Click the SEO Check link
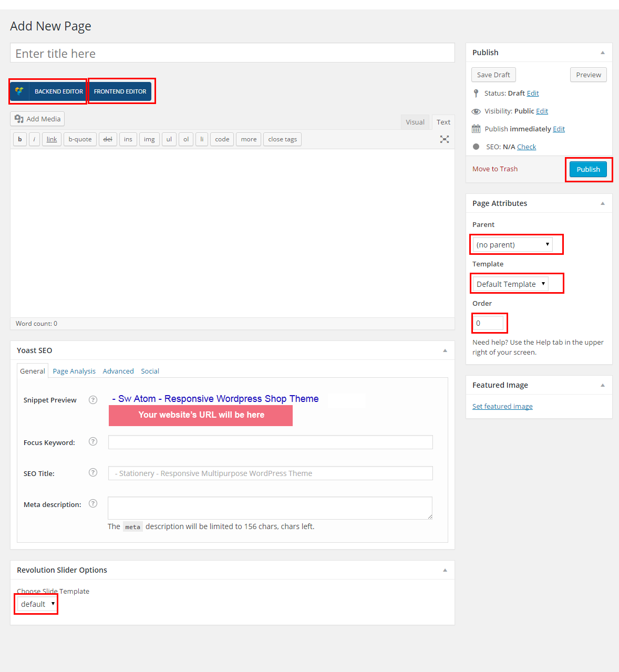This screenshot has width=619, height=672. point(527,147)
